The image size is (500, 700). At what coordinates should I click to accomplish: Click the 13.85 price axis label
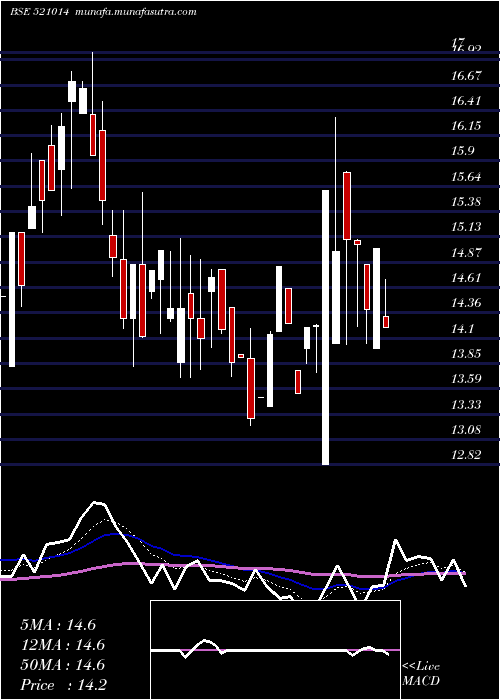pyautogui.click(x=466, y=354)
